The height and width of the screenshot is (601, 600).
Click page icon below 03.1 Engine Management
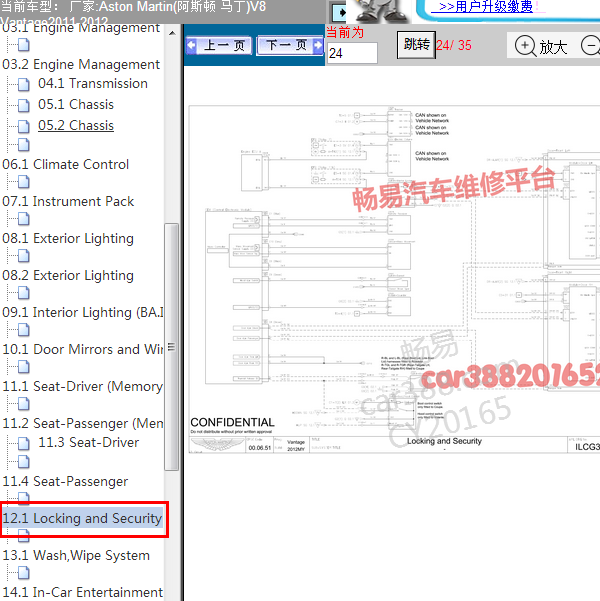tap(24, 45)
